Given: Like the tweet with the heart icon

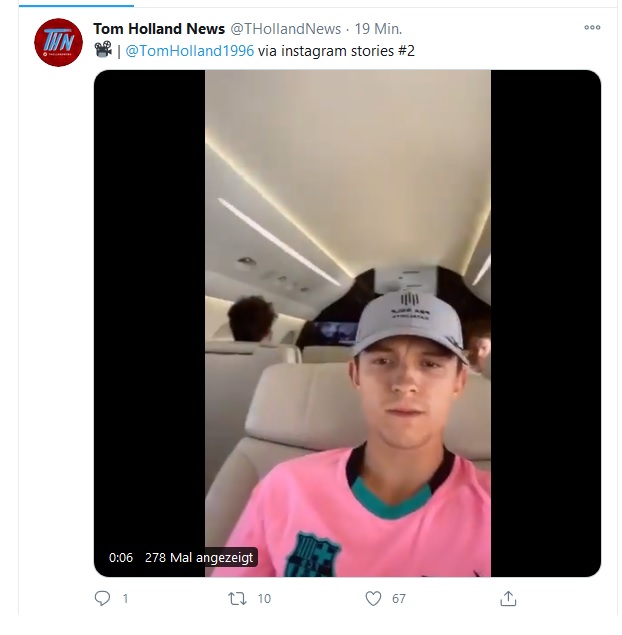Looking at the screenshot, I should (x=373, y=598).
